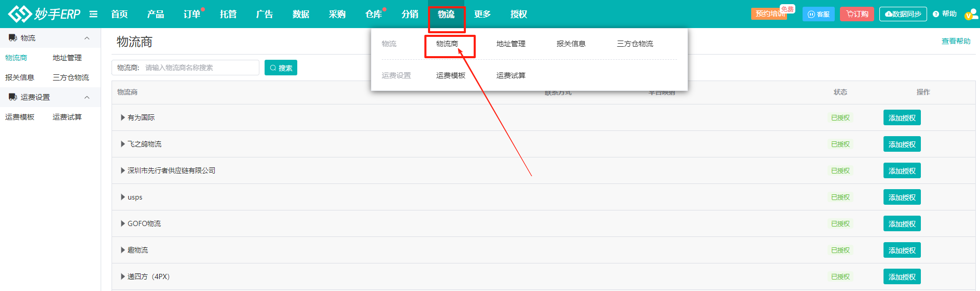Viewport: 980px width, 291px height.
Task: Open 运费模板 in the left sidebar
Action: coord(20,117)
